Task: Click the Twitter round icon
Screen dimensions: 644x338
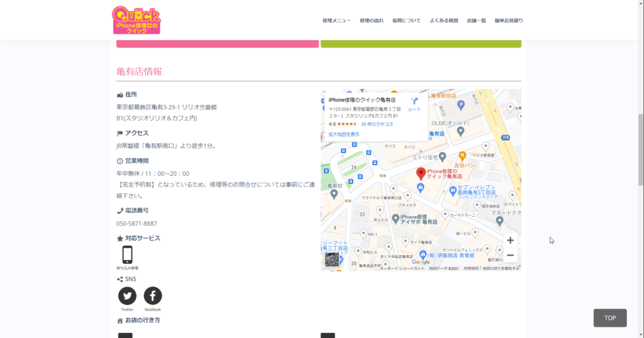Action: click(x=127, y=296)
